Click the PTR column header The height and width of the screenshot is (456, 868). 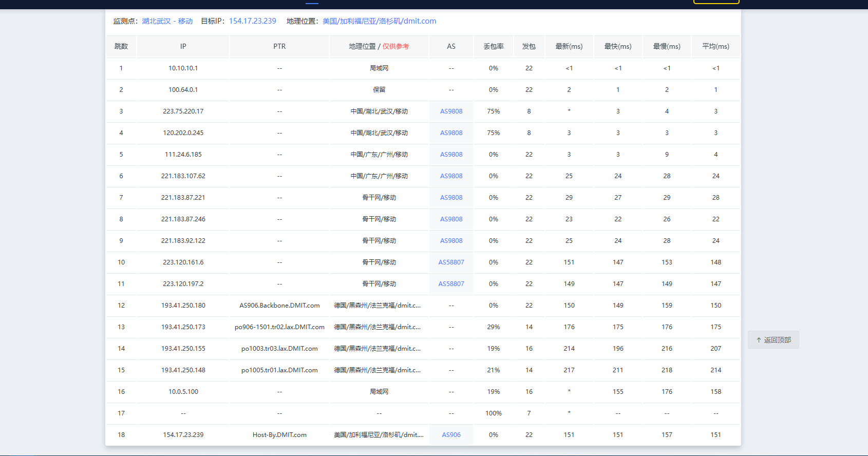[279, 46]
